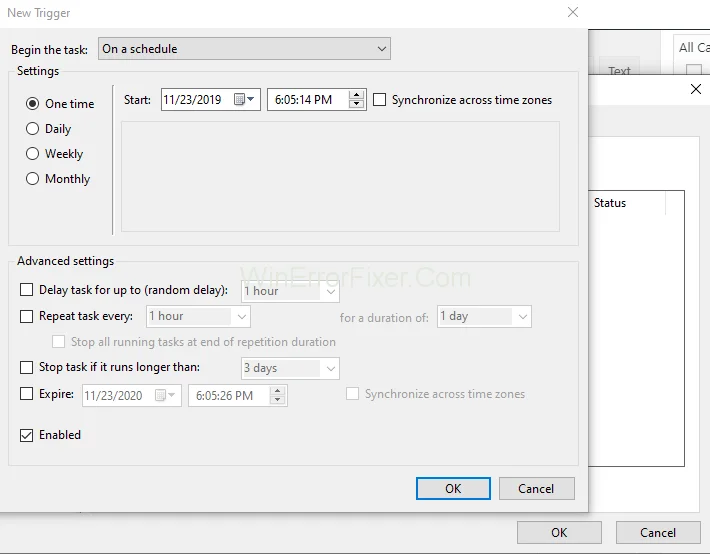Select the Weekly schedule option
710x554 pixels.
tap(33, 154)
